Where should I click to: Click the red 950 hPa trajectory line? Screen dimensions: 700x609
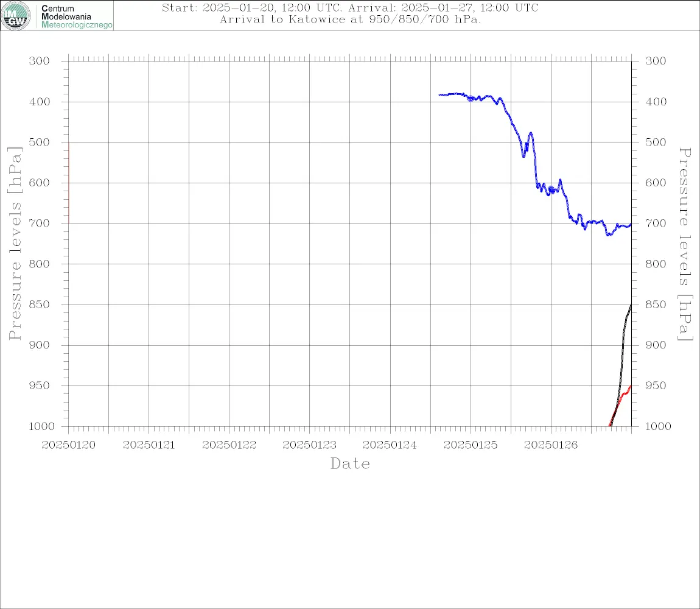click(624, 394)
